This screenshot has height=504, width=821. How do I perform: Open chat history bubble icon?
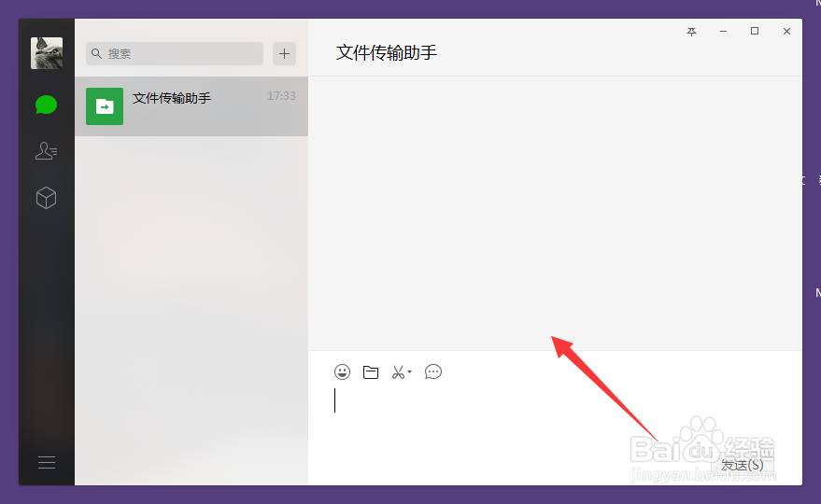pyautogui.click(x=433, y=372)
